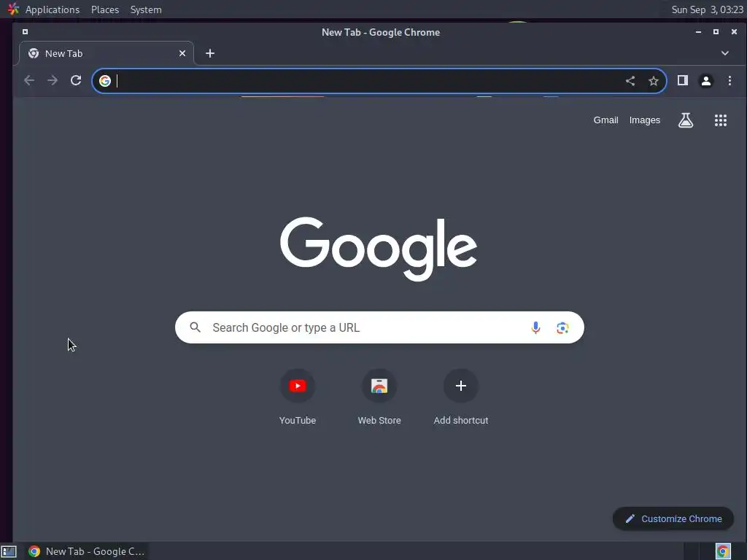This screenshot has height=560, width=747.
Task: Open the profile avatar icon
Action: [706, 81]
